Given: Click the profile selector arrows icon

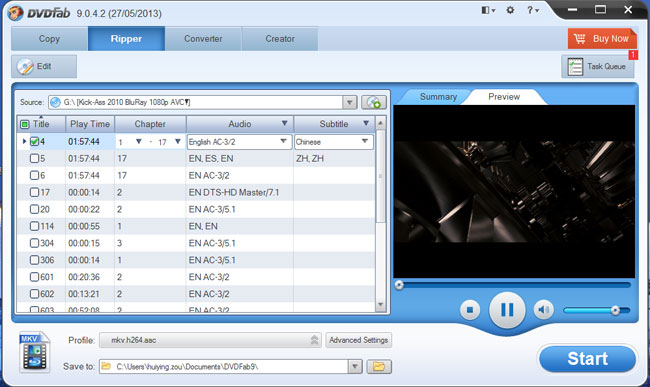Looking at the screenshot, I should click(315, 340).
